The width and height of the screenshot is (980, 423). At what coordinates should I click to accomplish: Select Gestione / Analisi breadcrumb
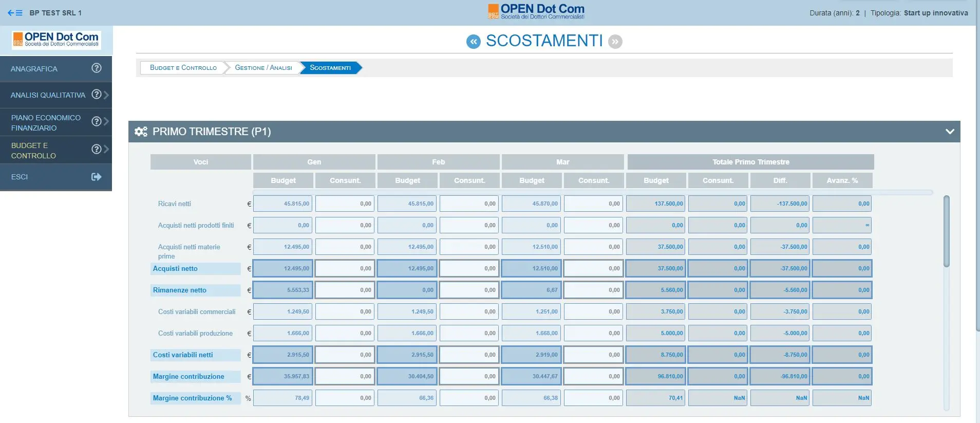pos(263,68)
